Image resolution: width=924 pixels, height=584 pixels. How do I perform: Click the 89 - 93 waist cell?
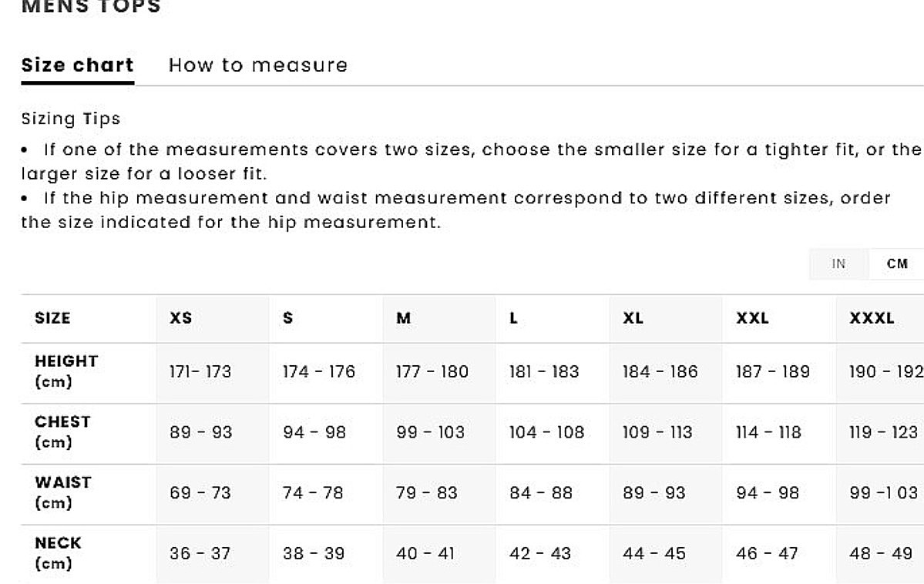(x=654, y=493)
